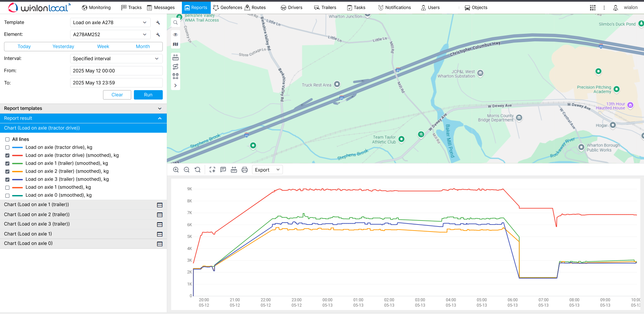
Task: Edit template with wrench icon beside Template
Action: [x=158, y=23]
